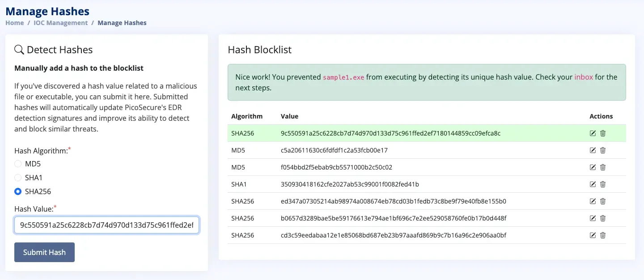
Task: Edit the MD5 f054bbd2 hash entry
Action: [x=593, y=167]
